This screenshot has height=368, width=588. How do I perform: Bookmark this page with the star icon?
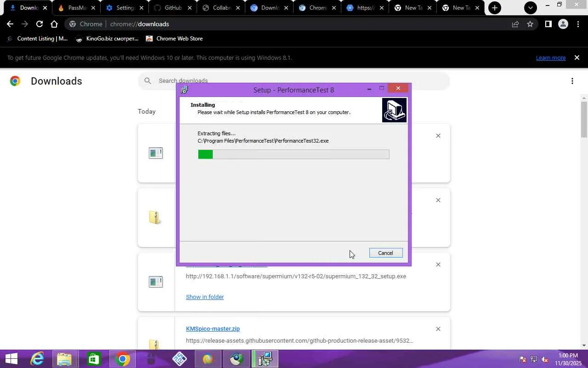(530, 24)
